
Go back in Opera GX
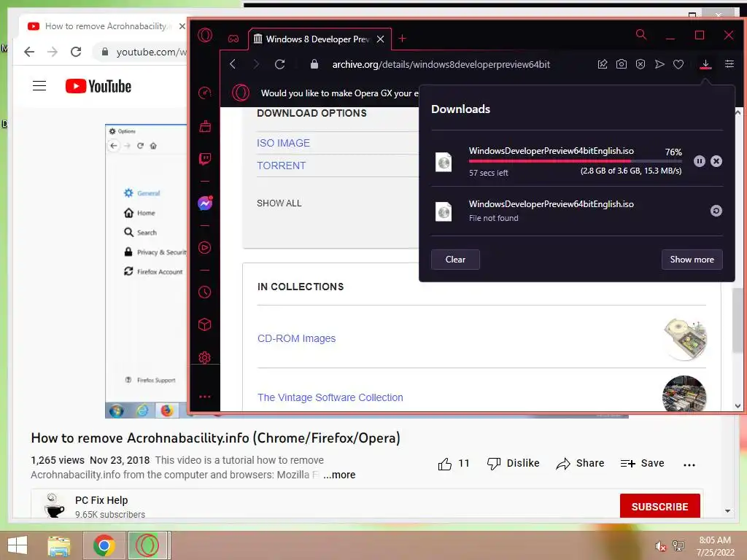click(233, 64)
